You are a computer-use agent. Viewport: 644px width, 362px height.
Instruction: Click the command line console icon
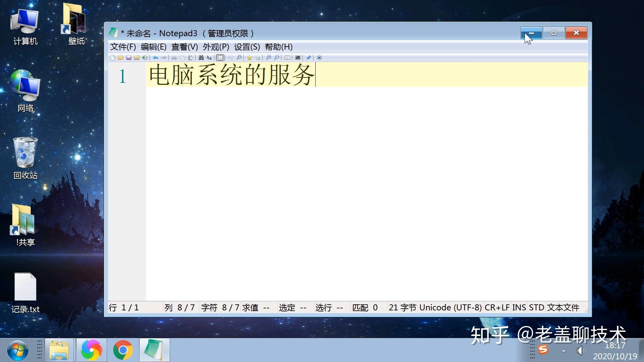click(298, 58)
